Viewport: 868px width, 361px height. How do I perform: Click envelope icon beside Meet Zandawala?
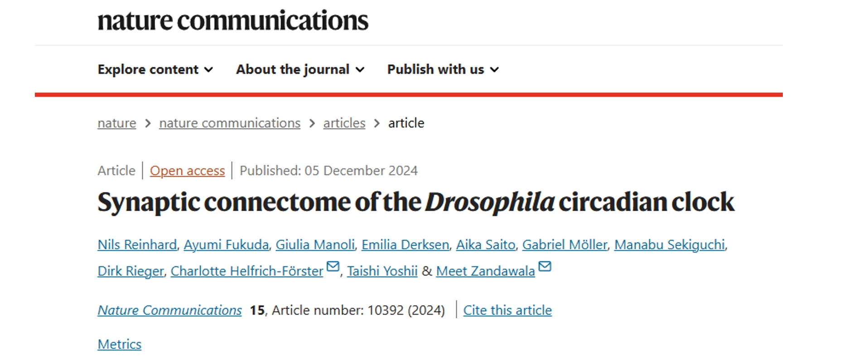[x=545, y=266]
